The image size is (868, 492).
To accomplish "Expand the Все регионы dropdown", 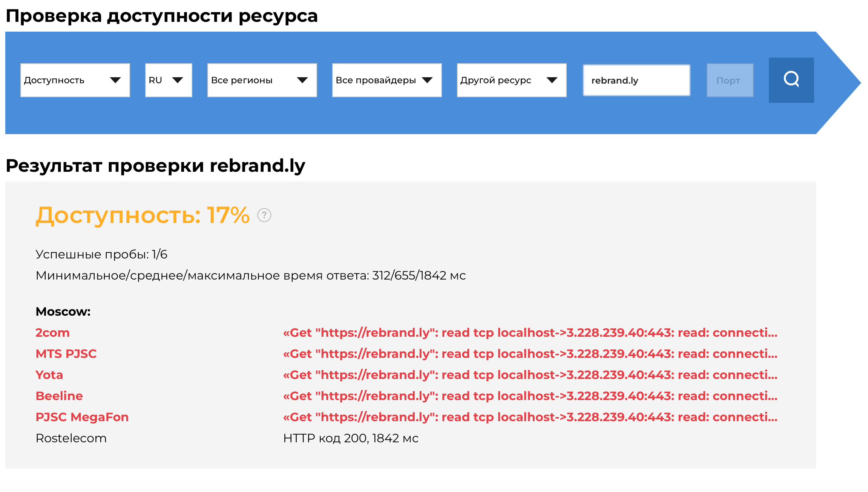I will point(262,80).
